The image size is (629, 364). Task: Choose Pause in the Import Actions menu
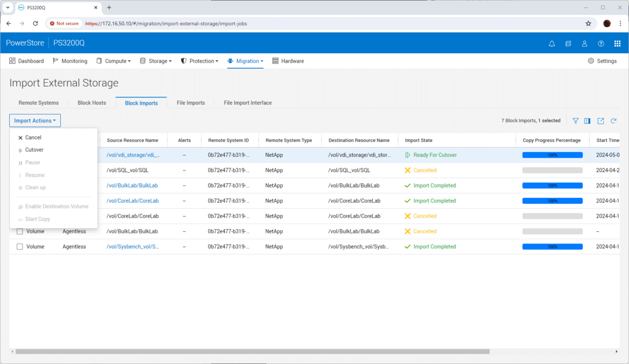[53, 162]
